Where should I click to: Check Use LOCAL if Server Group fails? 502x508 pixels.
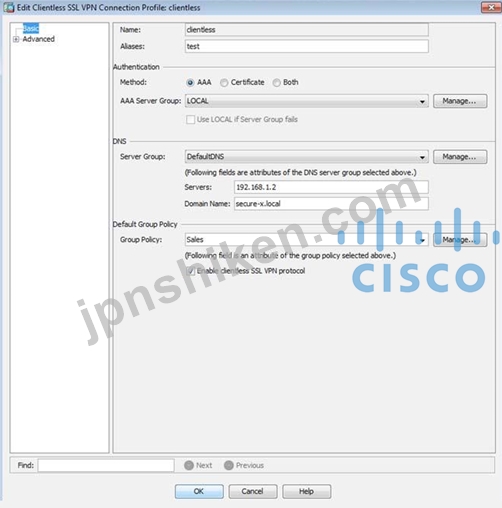tap(190, 119)
